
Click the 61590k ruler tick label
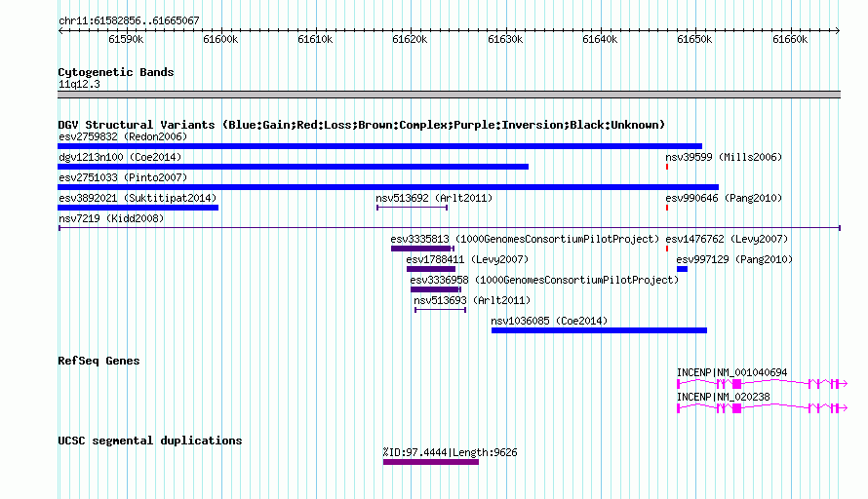click(126, 39)
